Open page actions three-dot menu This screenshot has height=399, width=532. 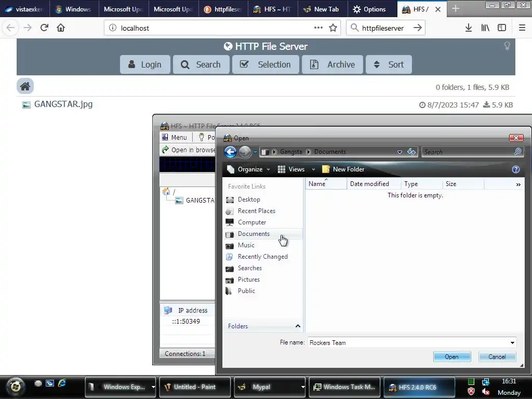(318, 28)
